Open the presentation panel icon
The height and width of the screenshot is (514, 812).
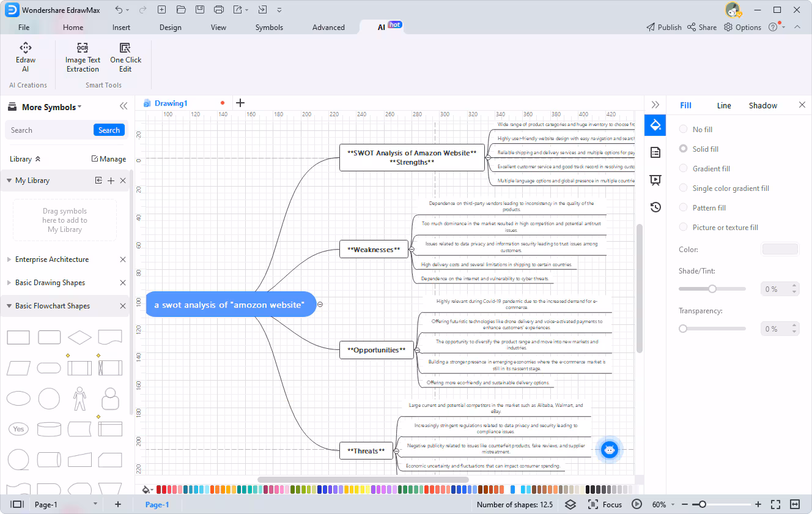point(655,180)
